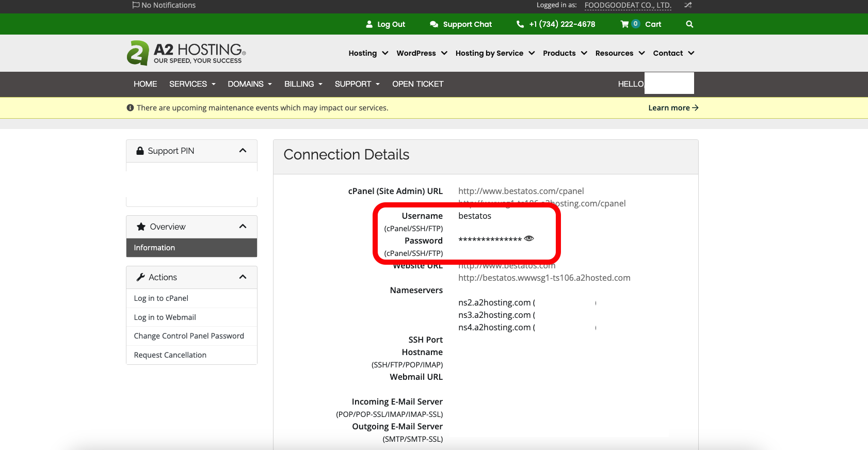This screenshot has width=868, height=450.
Task: Click the Log Out user icon
Action: pos(369,24)
